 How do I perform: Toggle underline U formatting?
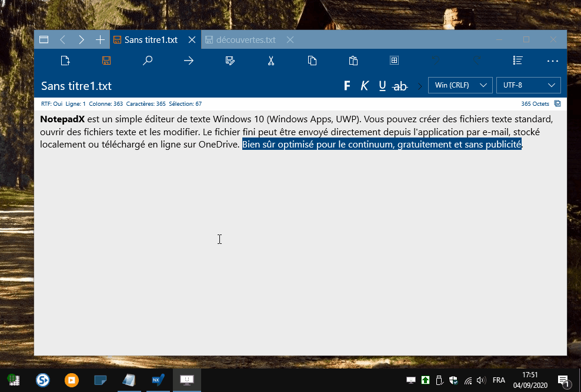pos(382,86)
